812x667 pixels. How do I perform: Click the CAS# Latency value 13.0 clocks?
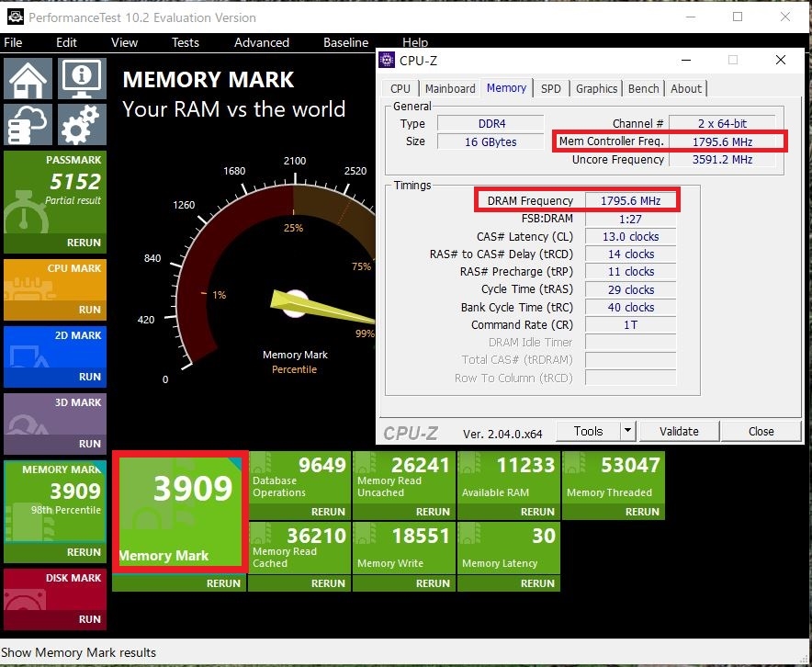pos(630,237)
